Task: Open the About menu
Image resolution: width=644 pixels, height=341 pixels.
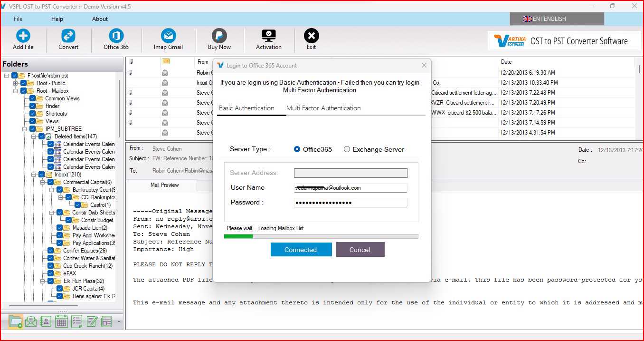Action: [x=100, y=19]
